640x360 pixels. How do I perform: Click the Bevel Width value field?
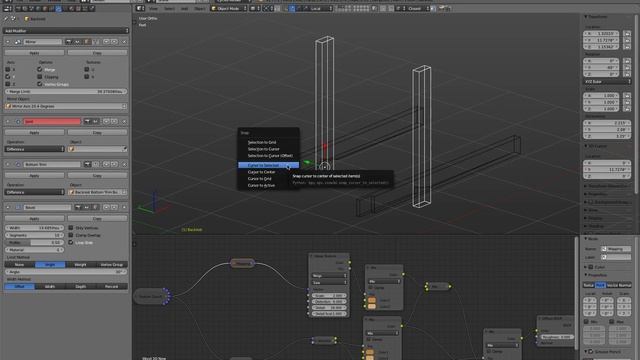34,228
